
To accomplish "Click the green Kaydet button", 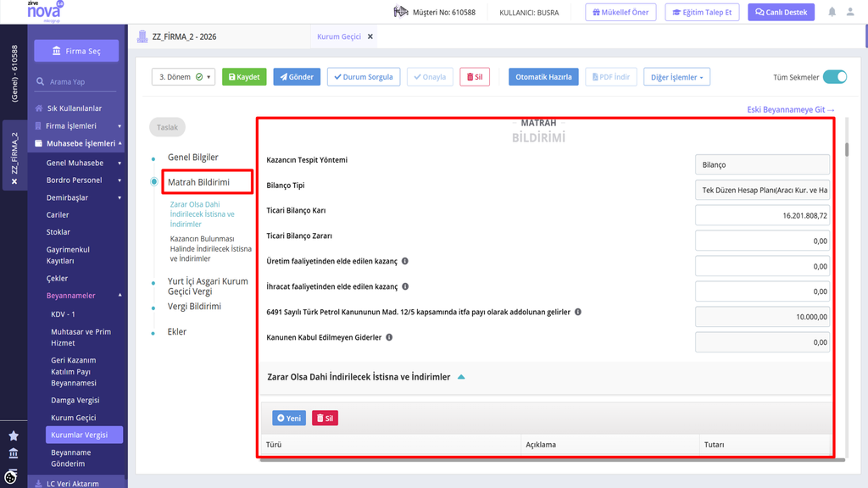I will click(x=244, y=77).
